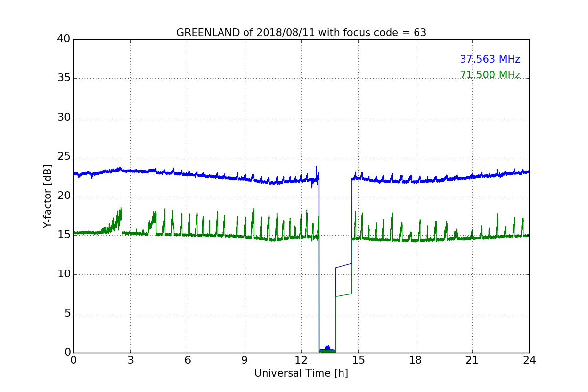Click the y-axis tick label 10

click(x=64, y=274)
